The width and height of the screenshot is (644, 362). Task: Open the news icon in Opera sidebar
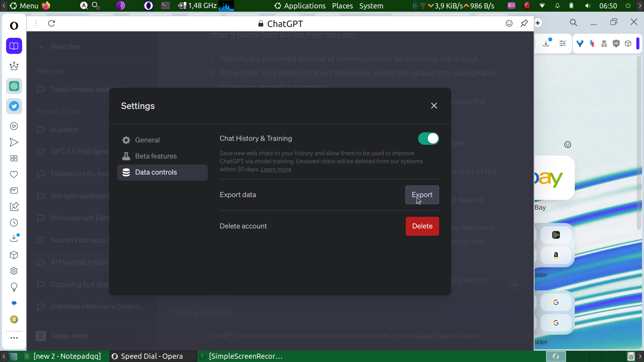coord(14,191)
